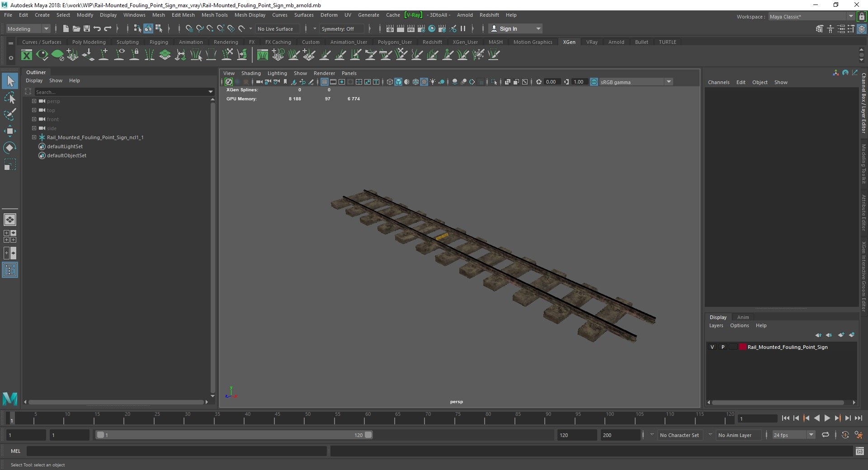Open the animation preferences icon
The height and width of the screenshot is (470, 868).
859,435
